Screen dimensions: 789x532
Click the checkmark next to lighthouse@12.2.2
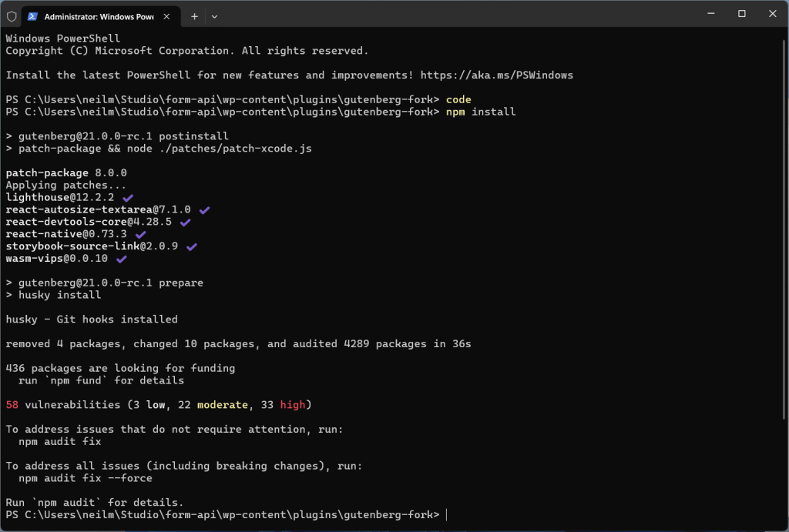pos(128,198)
